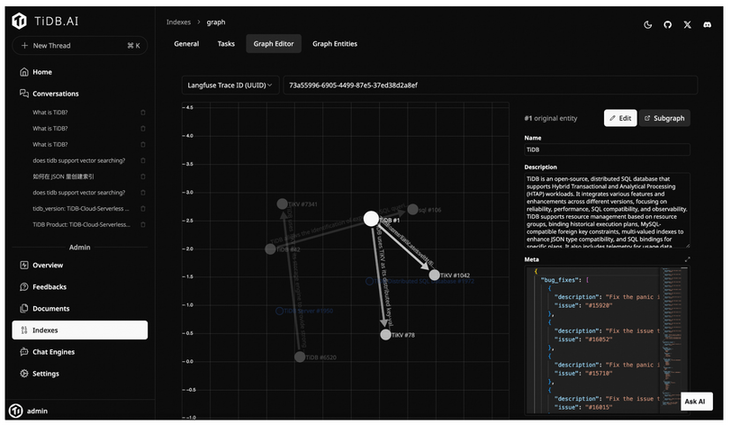Image resolution: width=731 pixels, height=425 pixels.
Task: Open the GitHub link icon
Action: 668,25
